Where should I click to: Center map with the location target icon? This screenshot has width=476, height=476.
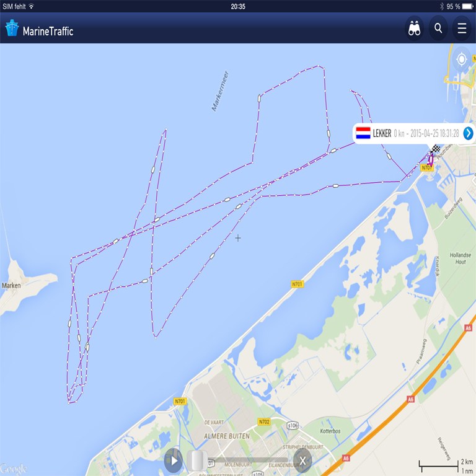(461, 59)
